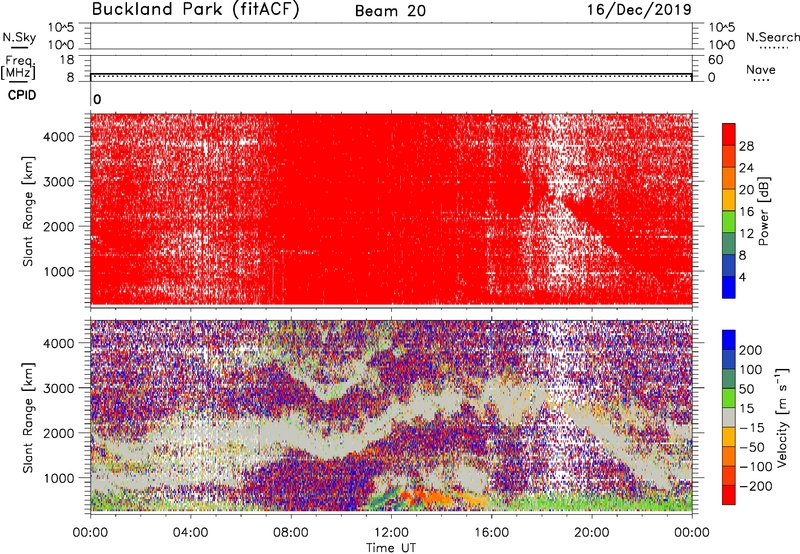
Task: Select the "200" label on the velocity colorbar
Action: [x=751, y=350]
